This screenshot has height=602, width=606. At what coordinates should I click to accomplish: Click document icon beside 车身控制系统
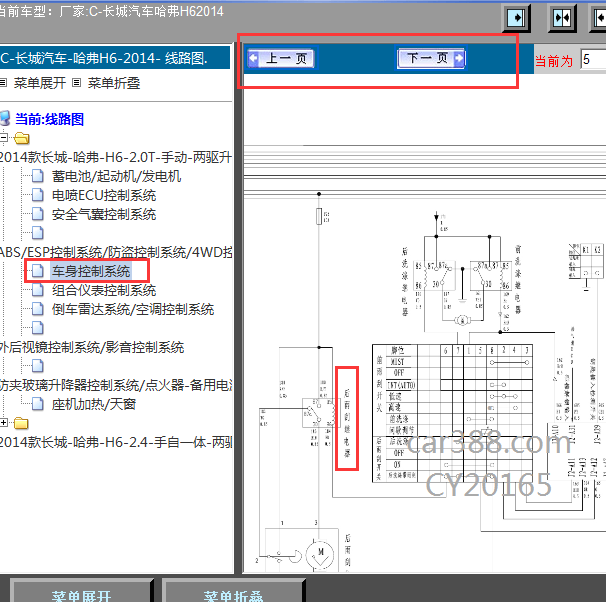click(x=37, y=270)
